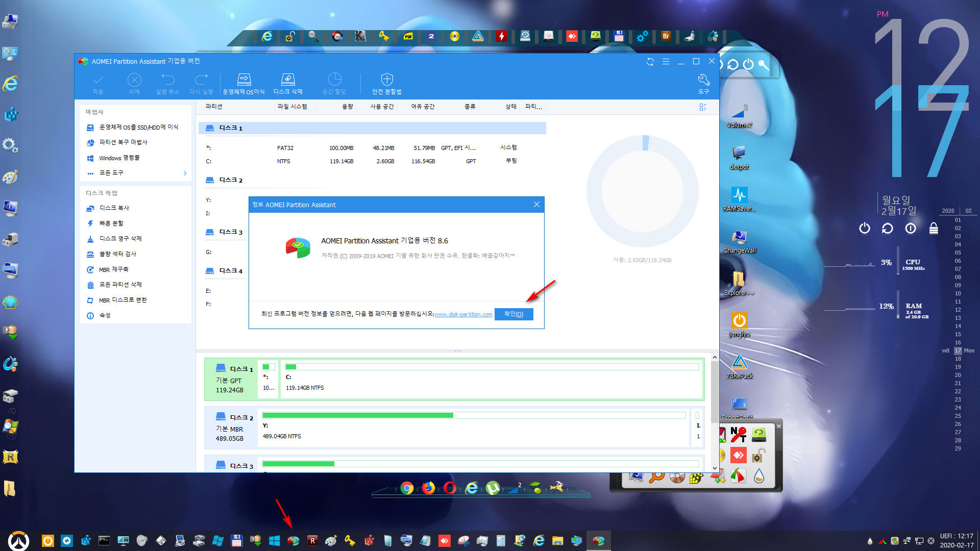
Task: Launch Opera from bottom dock
Action: coord(450,488)
